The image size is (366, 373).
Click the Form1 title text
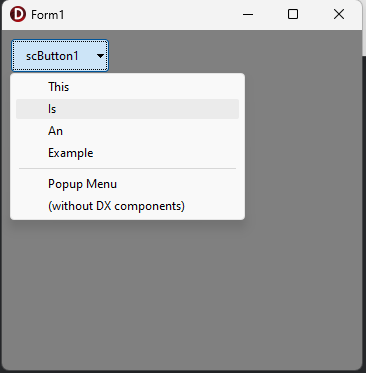pyautogui.click(x=47, y=15)
